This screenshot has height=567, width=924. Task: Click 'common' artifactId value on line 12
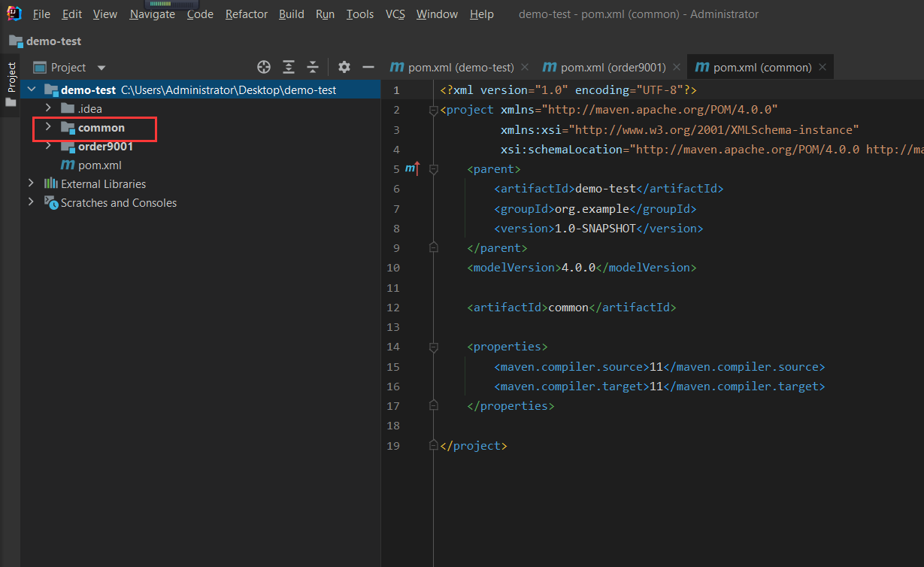click(x=568, y=308)
